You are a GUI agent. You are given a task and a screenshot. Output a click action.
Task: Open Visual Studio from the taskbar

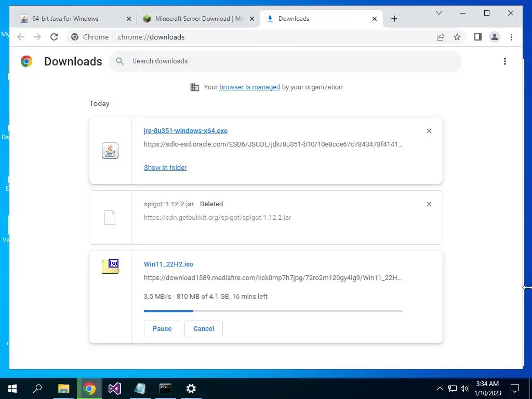pos(115,389)
